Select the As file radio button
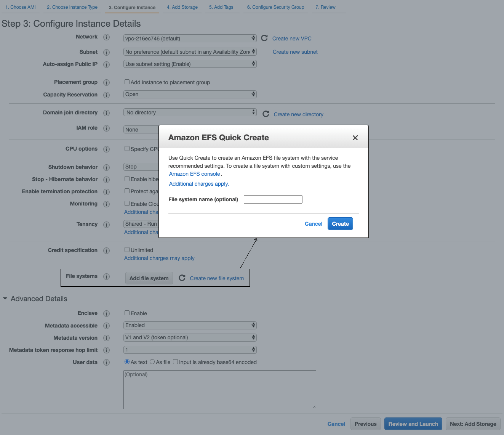Screen dimensions: 504x435 coord(152,361)
